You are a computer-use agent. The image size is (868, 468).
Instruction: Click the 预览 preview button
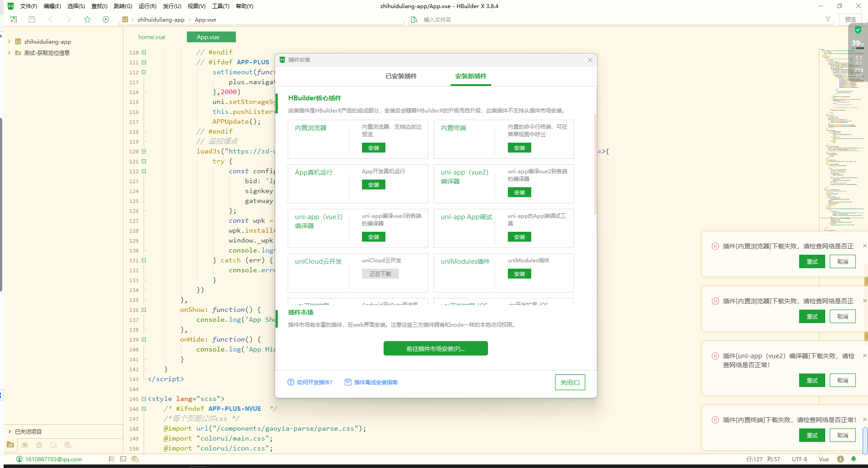pos(850,19)
